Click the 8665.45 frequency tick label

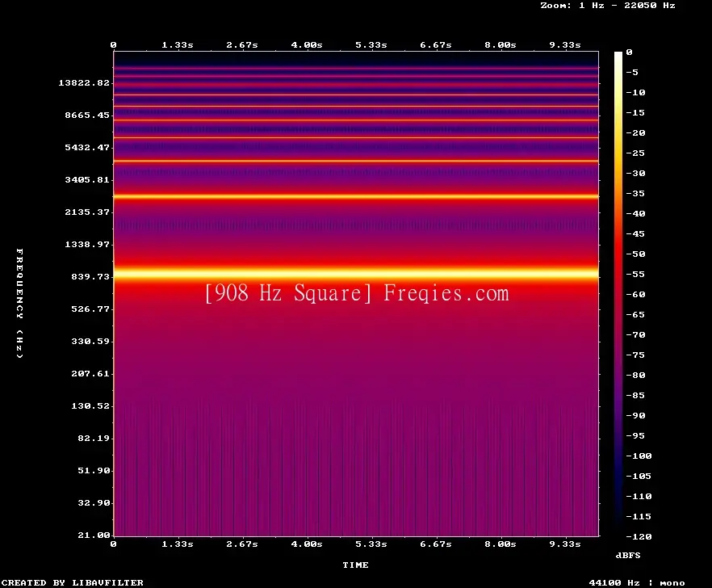(87, 115)
